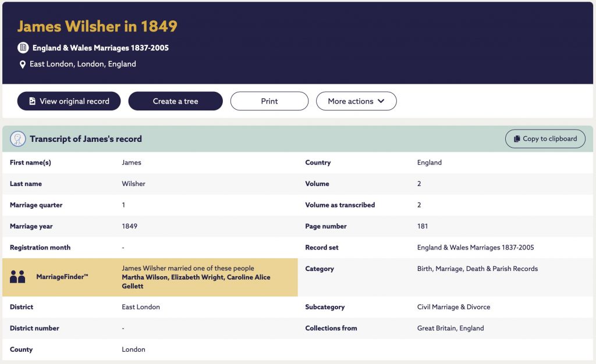Select Martha Wilson in MarriageFinder names
The image size is (596, 364).
click(x=144, y=277)
